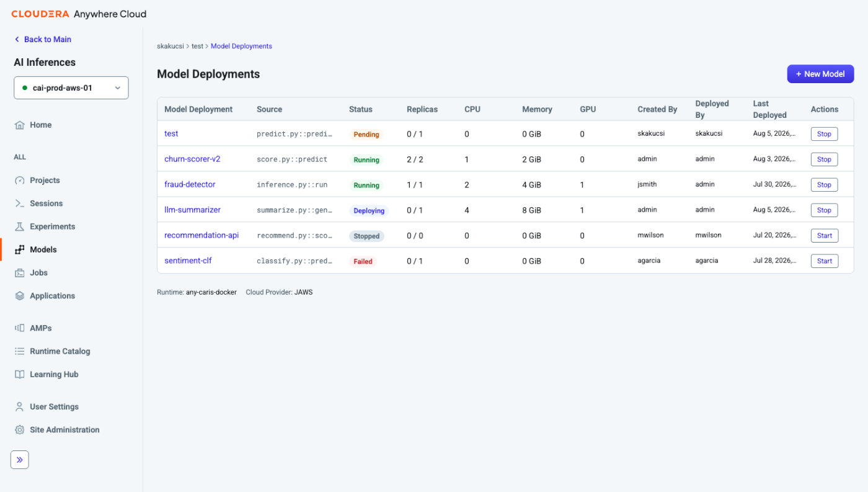Open the llm-summarizer link

pyautogui.click(x=192, y=210)
